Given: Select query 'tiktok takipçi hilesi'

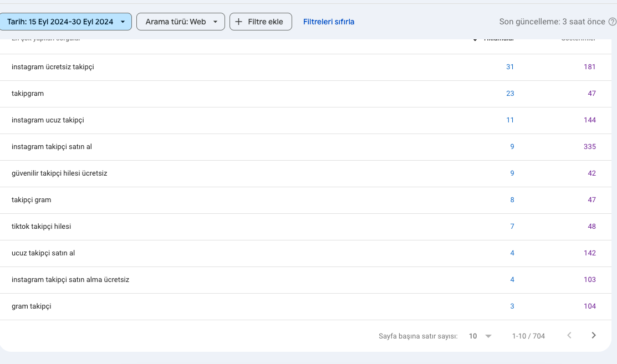Looking at the screenshot, I should point(42,227).
